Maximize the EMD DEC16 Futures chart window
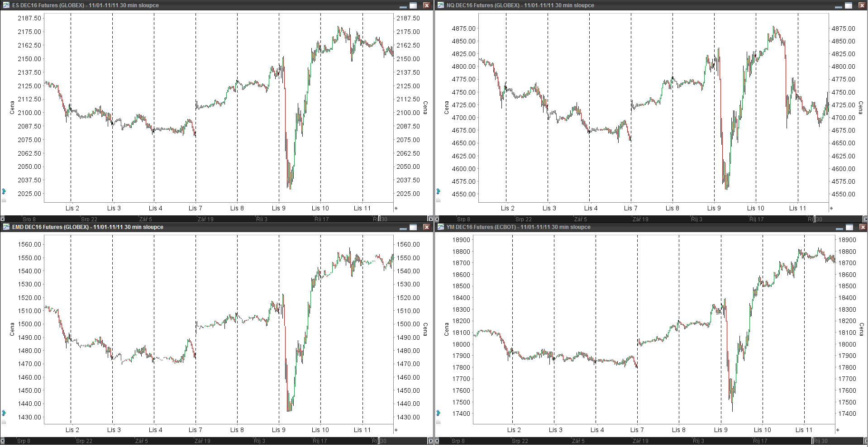Screen dimensions: 868x447 click(x=413, y=227)
